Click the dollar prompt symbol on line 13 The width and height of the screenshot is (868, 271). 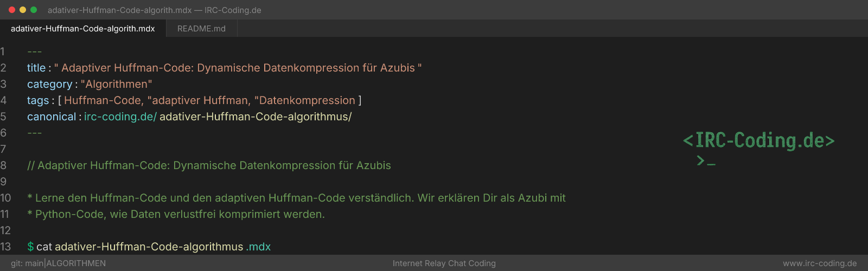click(30, 247)
